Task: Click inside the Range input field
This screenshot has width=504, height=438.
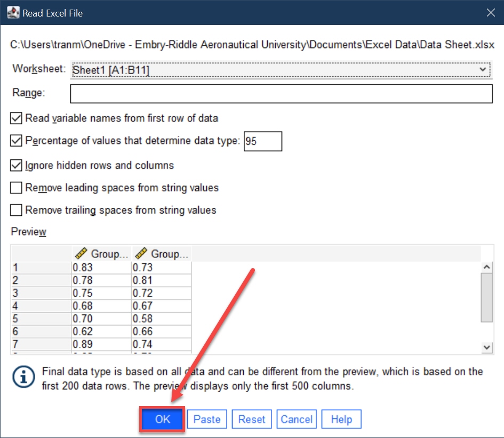Action: [x=281, y=94]
